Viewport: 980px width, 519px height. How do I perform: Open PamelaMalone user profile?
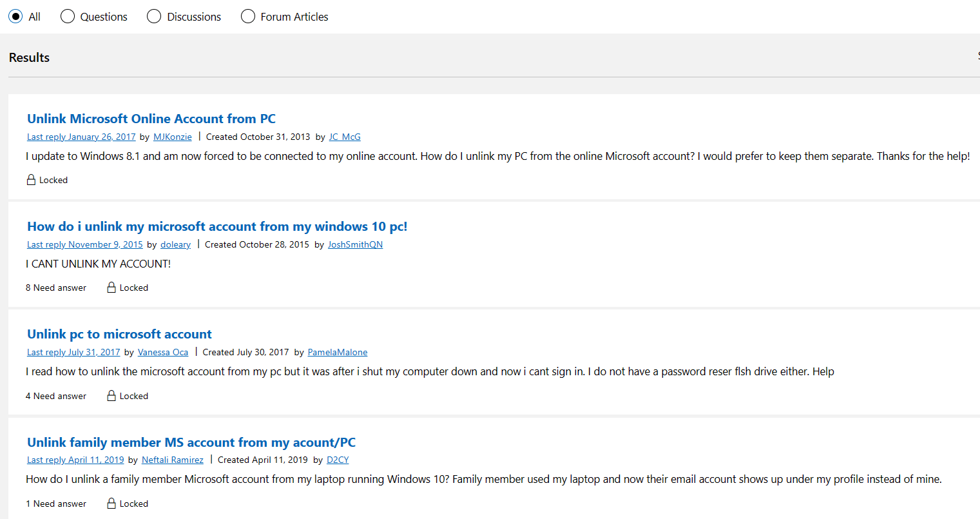(x=338, y=352)
